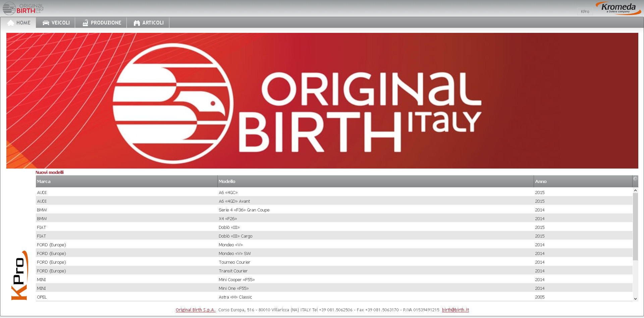Sort by the Anno column header
This screenshot has width=644, height=318.
583,181
